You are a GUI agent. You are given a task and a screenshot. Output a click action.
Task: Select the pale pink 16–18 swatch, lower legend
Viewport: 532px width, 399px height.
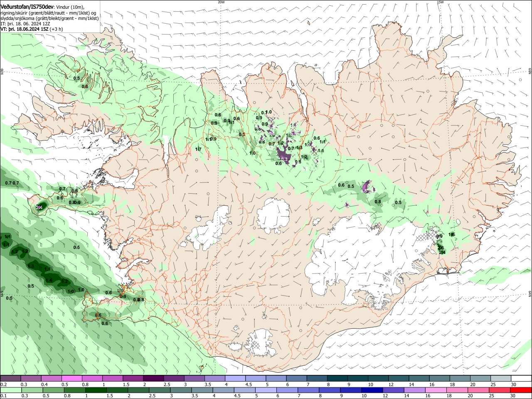click(436, 390)
